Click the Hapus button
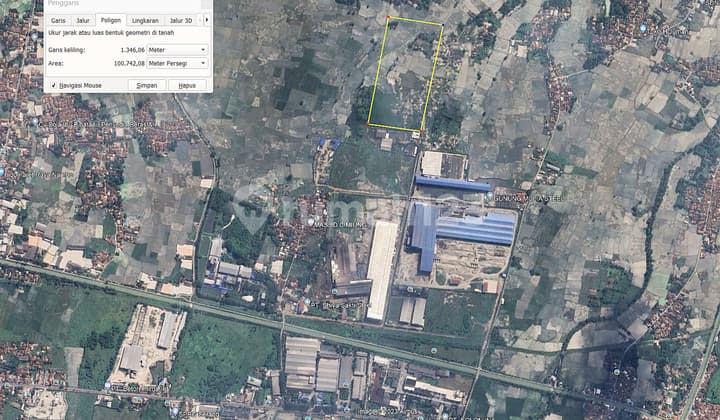 (187, 85)
